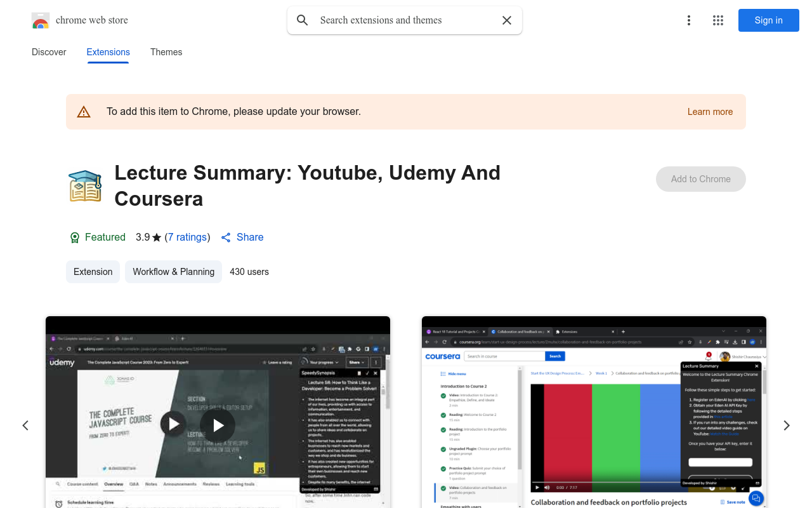The height and width of the screenshot is (508, 812).
Task: Click the 3.9 star rating
Action: coord(148,237)
